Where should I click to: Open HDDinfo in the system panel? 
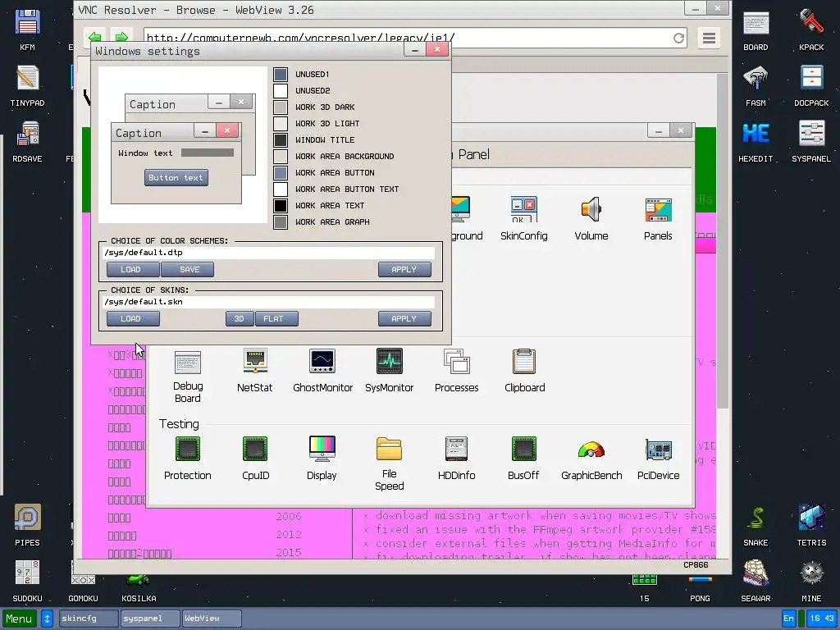point(456,458)
